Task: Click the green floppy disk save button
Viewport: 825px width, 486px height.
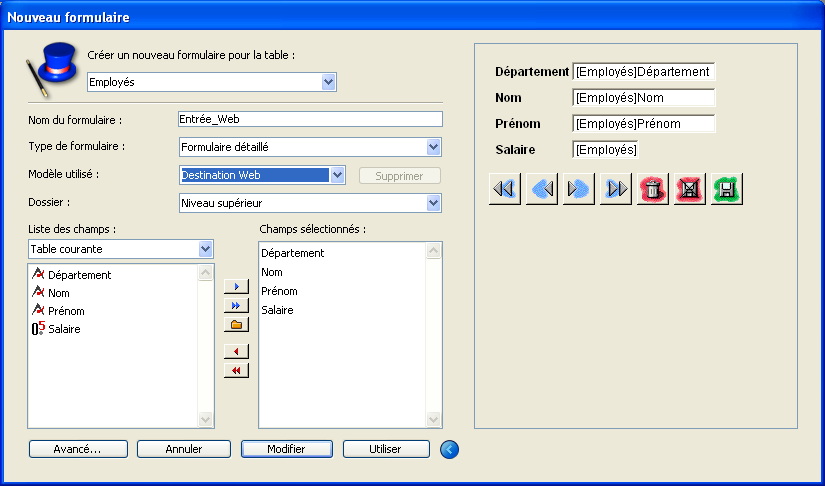Action: (x=727, y=189)
